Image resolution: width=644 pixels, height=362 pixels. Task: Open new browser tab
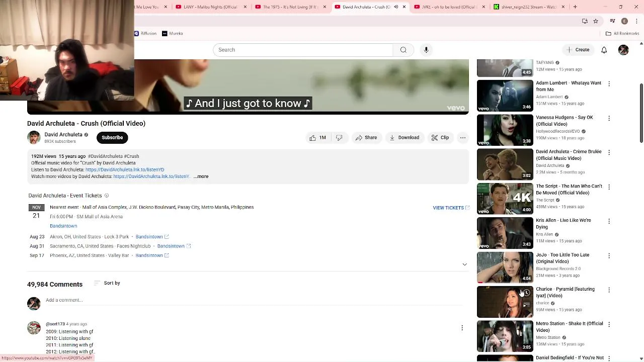coord(575,7)
